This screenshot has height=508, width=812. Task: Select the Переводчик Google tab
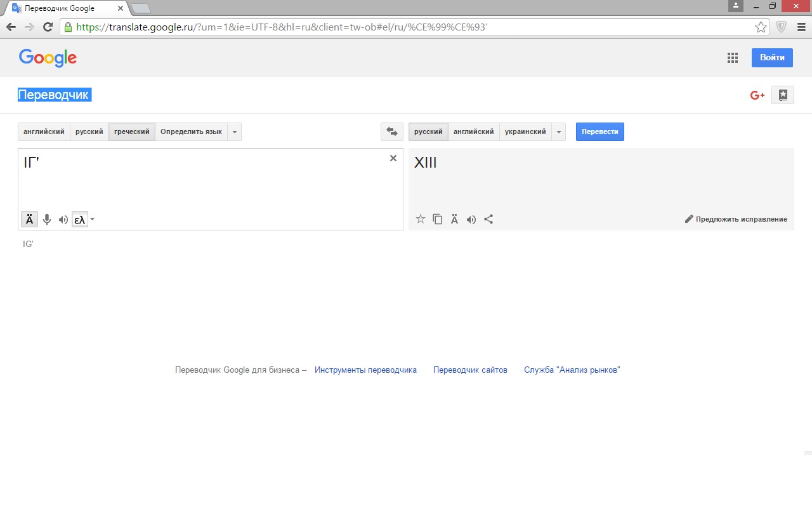[x=67, y=8]
